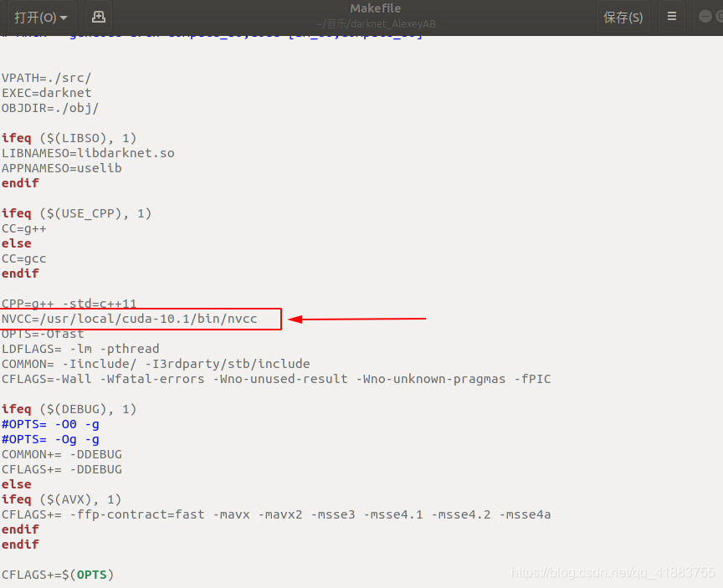The width and height of the screenshot is (723, 588).
Task: Click the line COMMON+= -DDEBUG
Action: point(62,454)
